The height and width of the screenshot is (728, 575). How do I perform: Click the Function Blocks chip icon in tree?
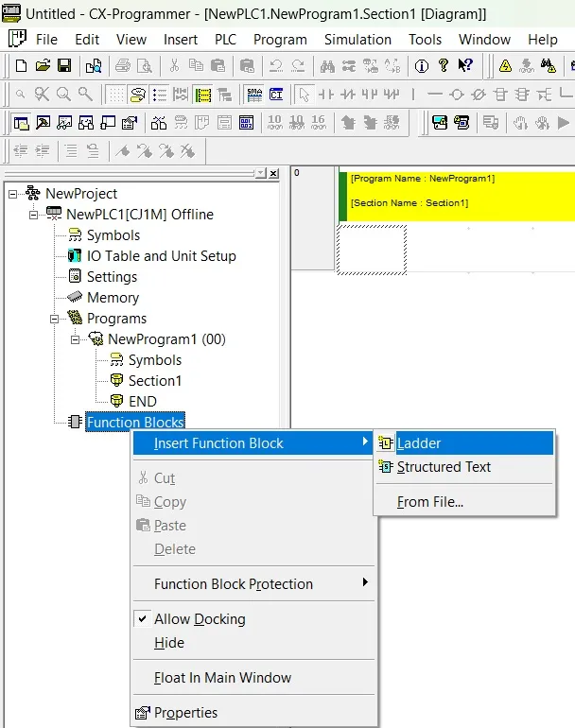pyautogui.click(x=75, y=422)
